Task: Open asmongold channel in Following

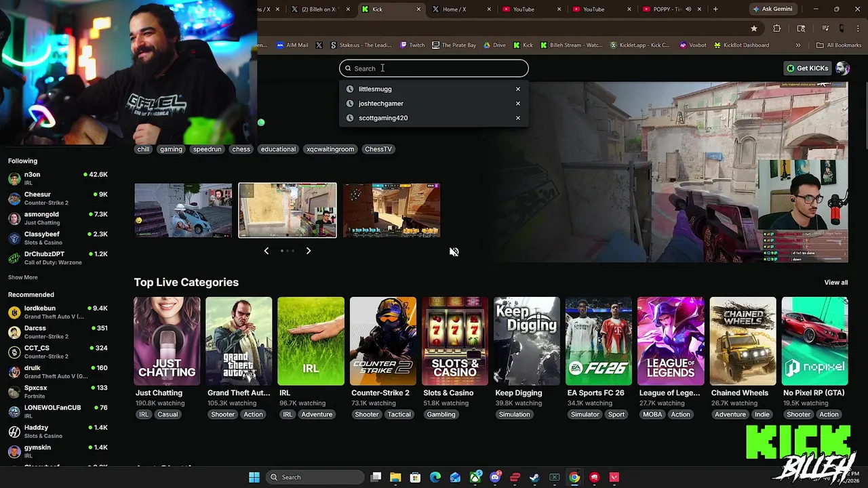Action: tap(58, 218)
